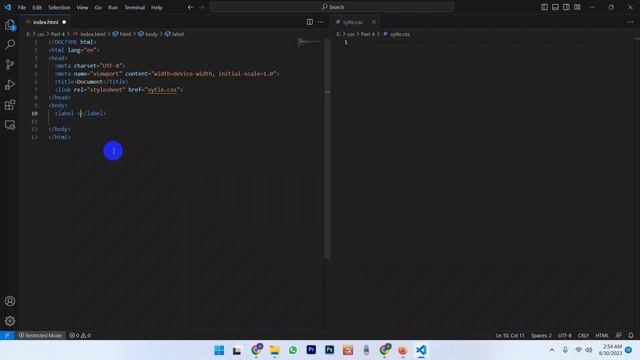Select the label breadcrumb in the index.html editor
The width and height of the screenshot is (640, 360).
point(174,34)
